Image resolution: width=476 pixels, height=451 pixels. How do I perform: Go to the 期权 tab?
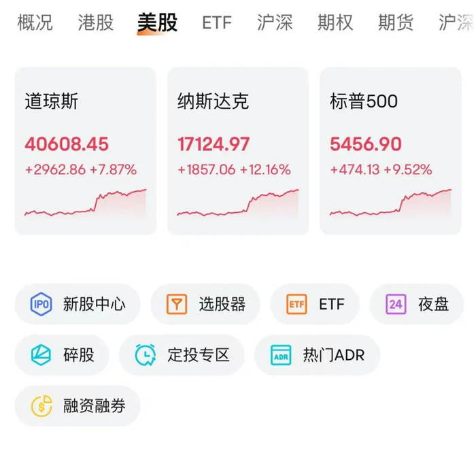click(x=335, y=22)
